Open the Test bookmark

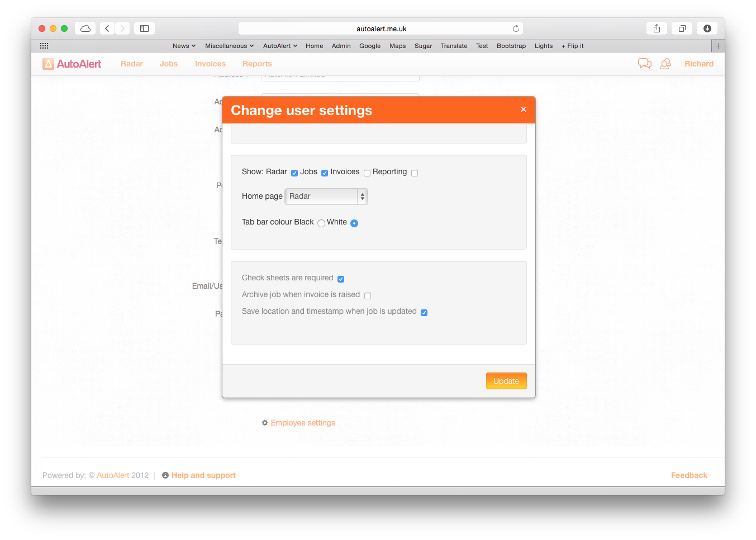482,46
